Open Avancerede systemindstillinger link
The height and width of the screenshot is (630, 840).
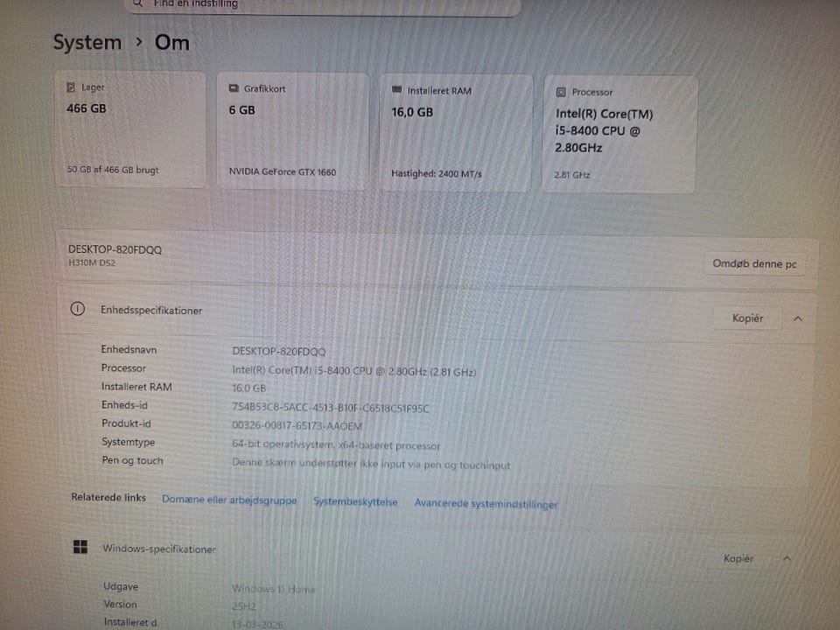pos(486,504)
